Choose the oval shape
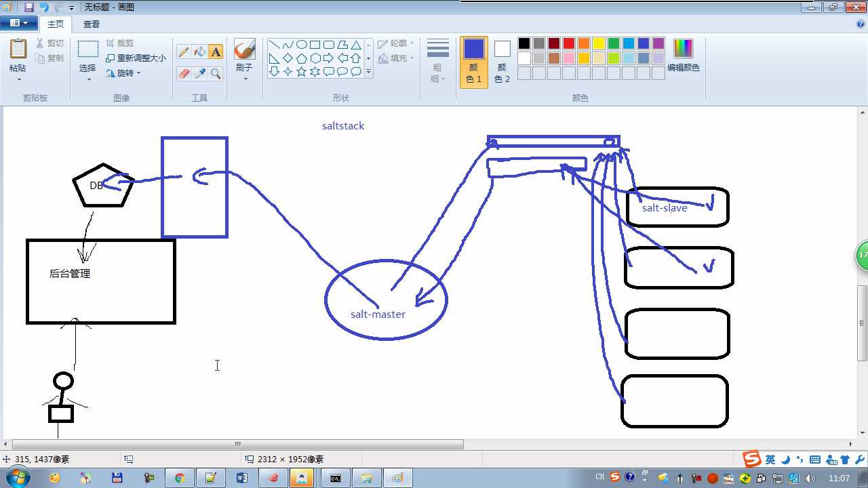Viewport: 868px width, 488px height. 301,45
